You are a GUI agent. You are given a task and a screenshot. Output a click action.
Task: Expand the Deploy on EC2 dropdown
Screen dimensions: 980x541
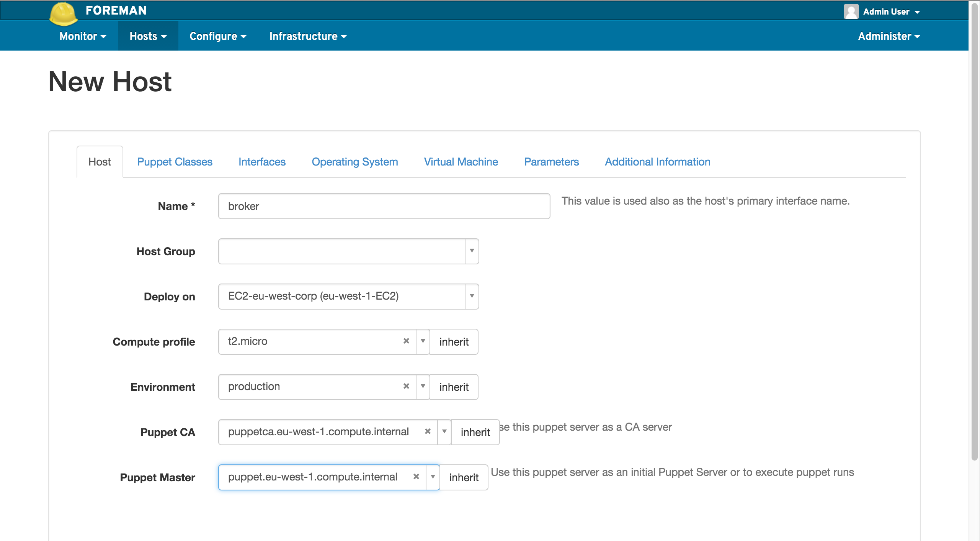coord(472,297)
